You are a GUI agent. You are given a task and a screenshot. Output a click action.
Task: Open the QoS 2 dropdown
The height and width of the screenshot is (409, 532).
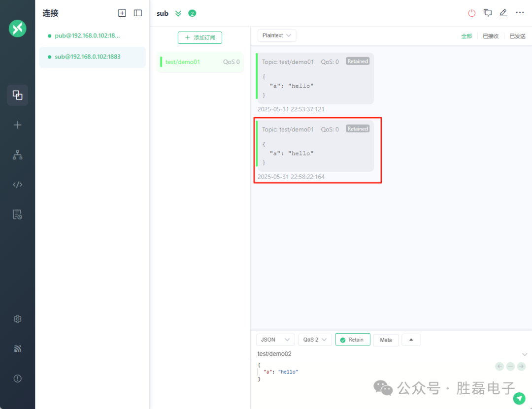315,340
